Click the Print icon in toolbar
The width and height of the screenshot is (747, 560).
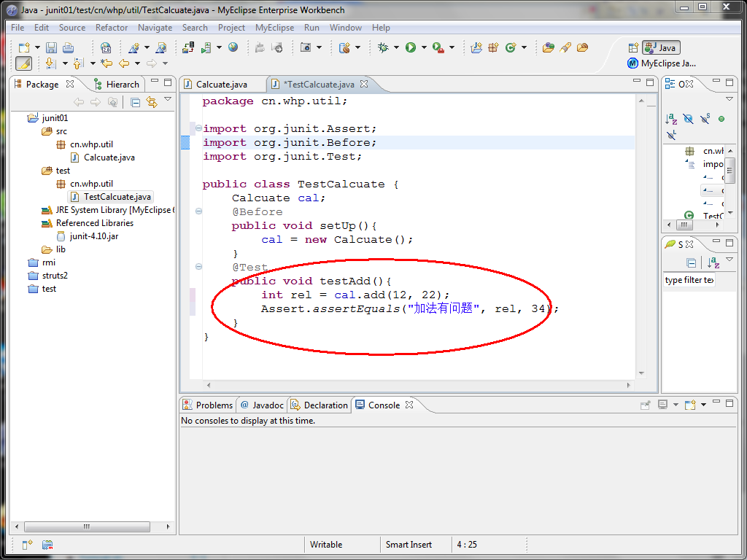[68, 47]
